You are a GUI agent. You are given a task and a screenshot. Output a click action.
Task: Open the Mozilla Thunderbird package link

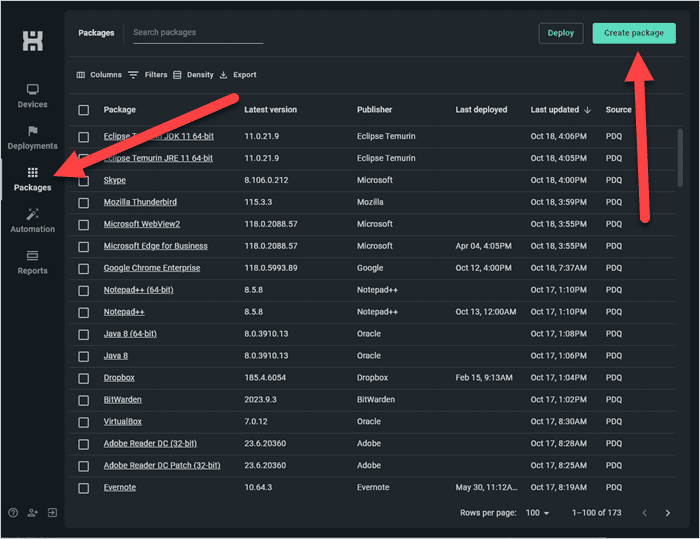click(140, 202)
